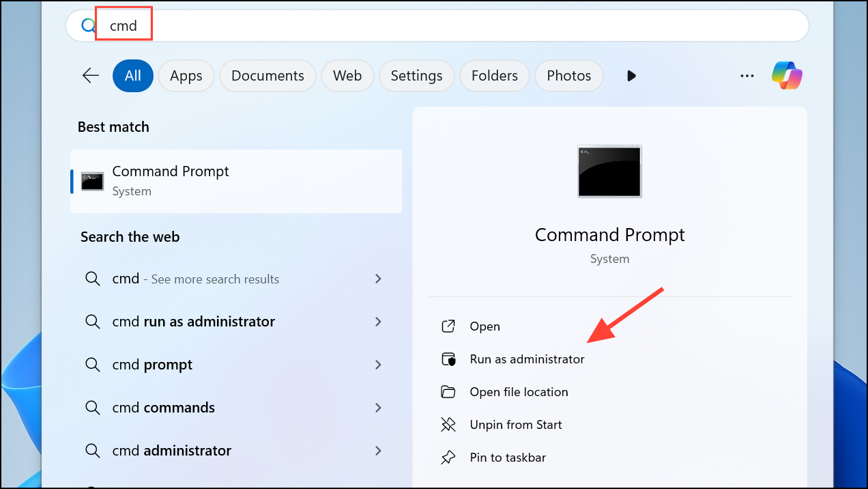Click the back arrow icon
The width and height of the screenshot is (868, 489).
[x=91, y=76]
